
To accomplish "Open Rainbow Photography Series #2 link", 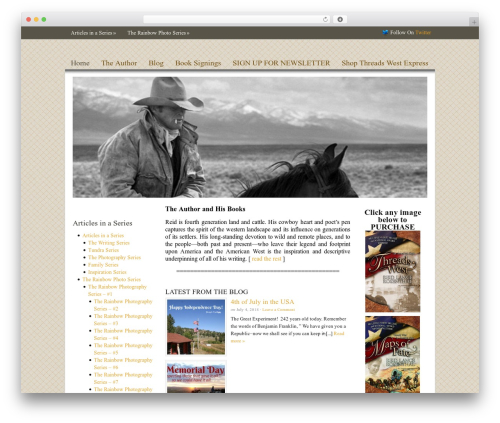I will 123,305.
